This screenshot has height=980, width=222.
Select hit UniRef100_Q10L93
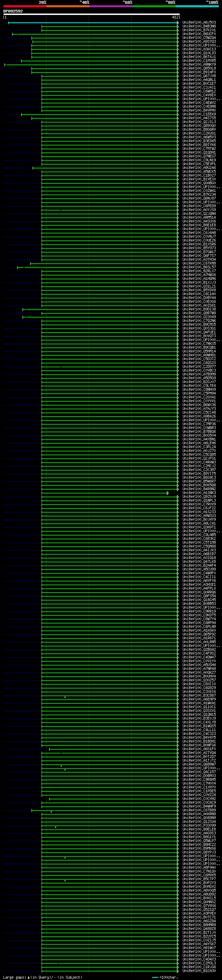coord(199,53)
